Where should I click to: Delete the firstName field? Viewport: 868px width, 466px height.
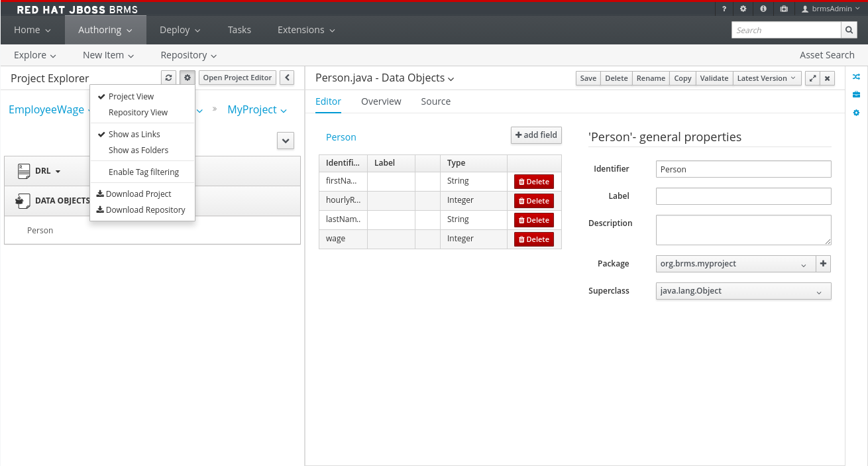(x=534, y=182)
